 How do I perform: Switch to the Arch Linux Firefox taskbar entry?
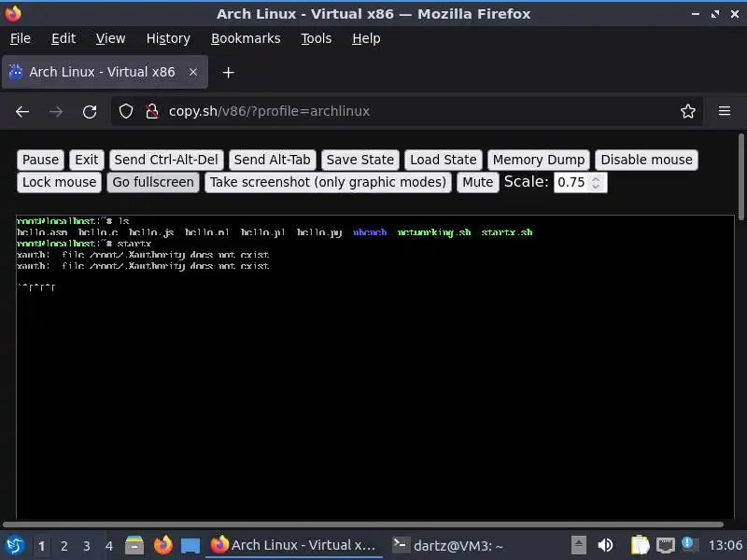(x=293, y=545)
